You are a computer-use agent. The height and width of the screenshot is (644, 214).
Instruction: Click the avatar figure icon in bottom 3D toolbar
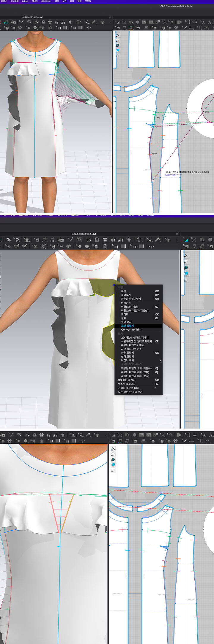pyautogui.click(x=63, y=435)
